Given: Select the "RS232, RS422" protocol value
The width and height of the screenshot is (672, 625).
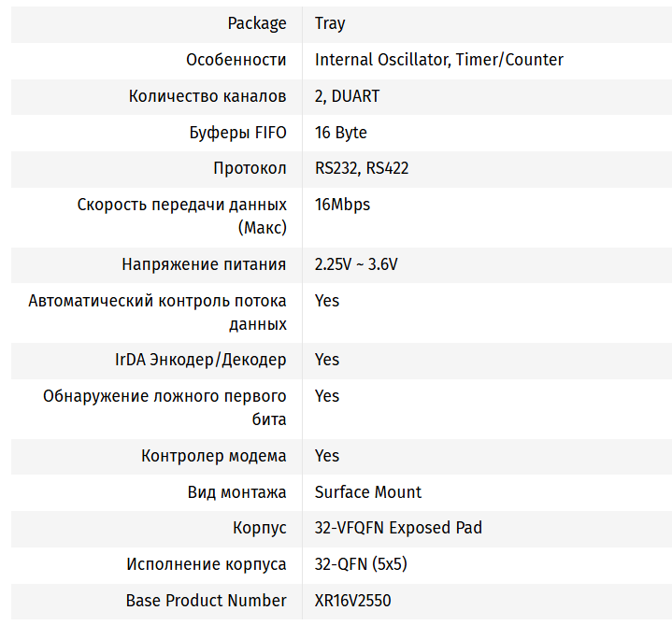Looking at the screenshot, I should click(361, 169).
